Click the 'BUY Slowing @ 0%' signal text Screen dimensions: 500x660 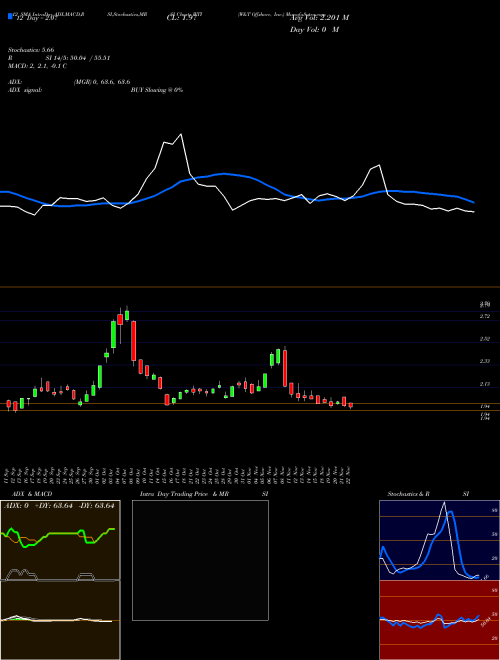pyautogui.click(x=157, y=90)
